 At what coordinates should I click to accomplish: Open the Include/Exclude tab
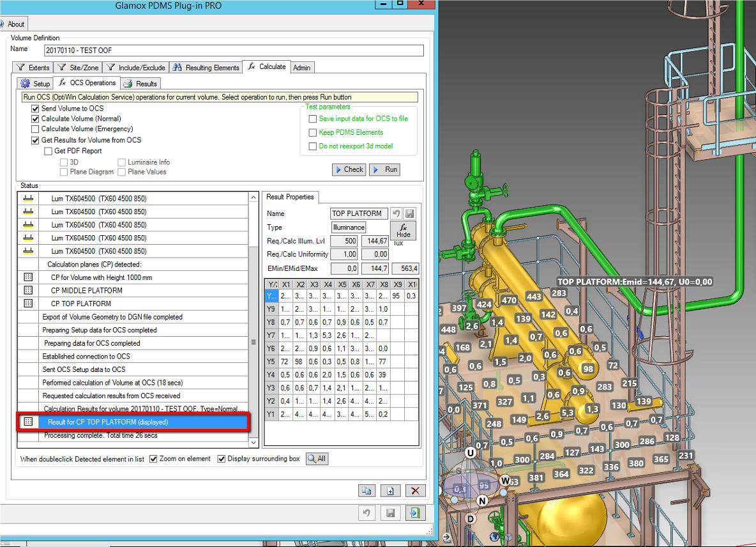(136, 68)
